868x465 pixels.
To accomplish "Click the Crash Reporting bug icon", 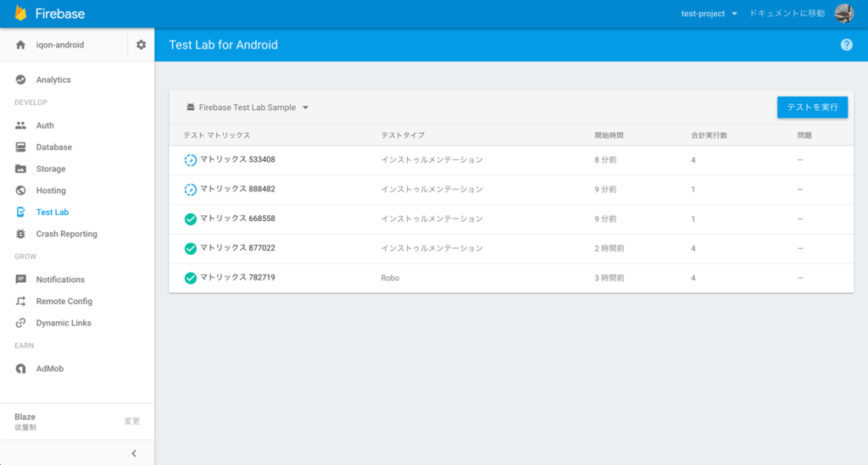I will (x=20, y=234).
